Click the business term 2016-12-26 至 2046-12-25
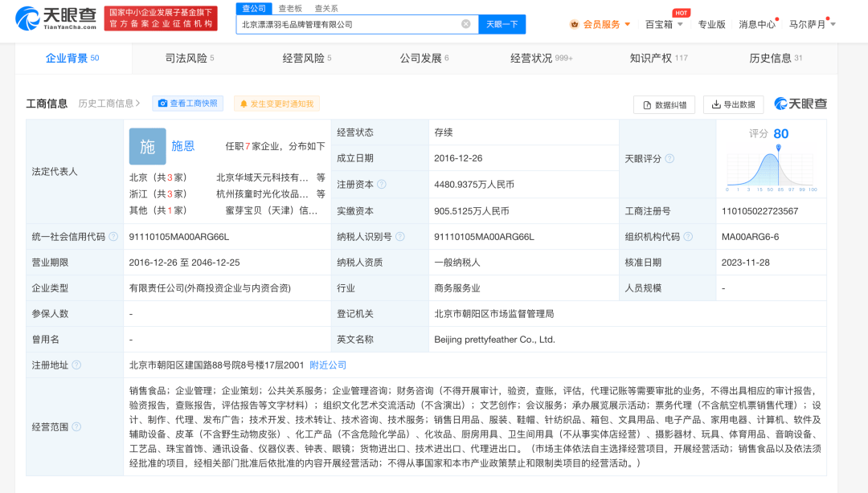The height and width of the screenshot is (493, 868). coord(184,263)
